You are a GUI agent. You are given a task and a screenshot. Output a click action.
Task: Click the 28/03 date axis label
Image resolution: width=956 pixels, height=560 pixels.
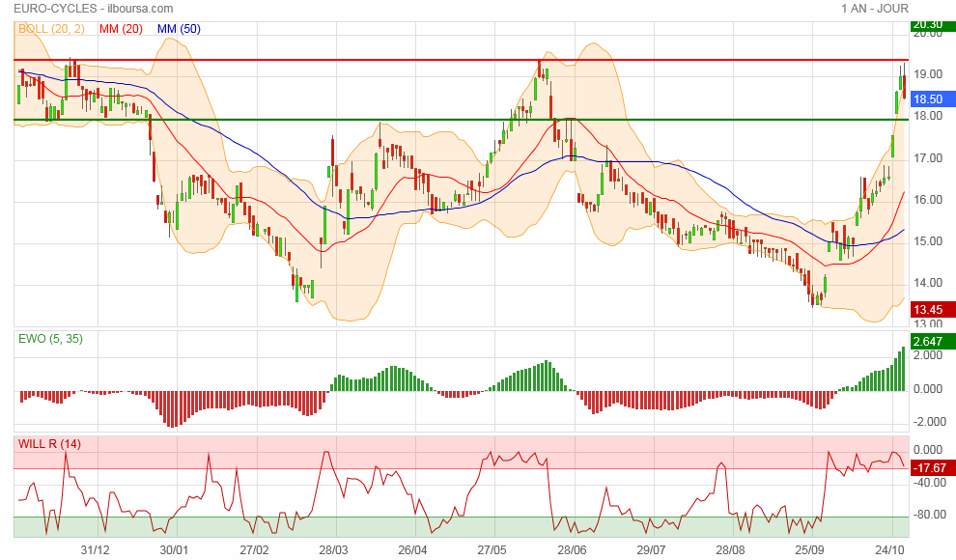pos(333,550)
